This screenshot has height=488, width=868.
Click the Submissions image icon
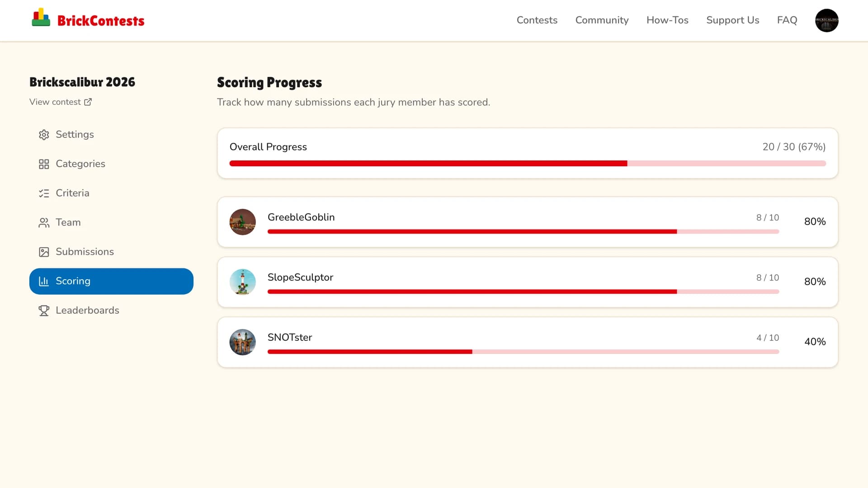(44, 252)
